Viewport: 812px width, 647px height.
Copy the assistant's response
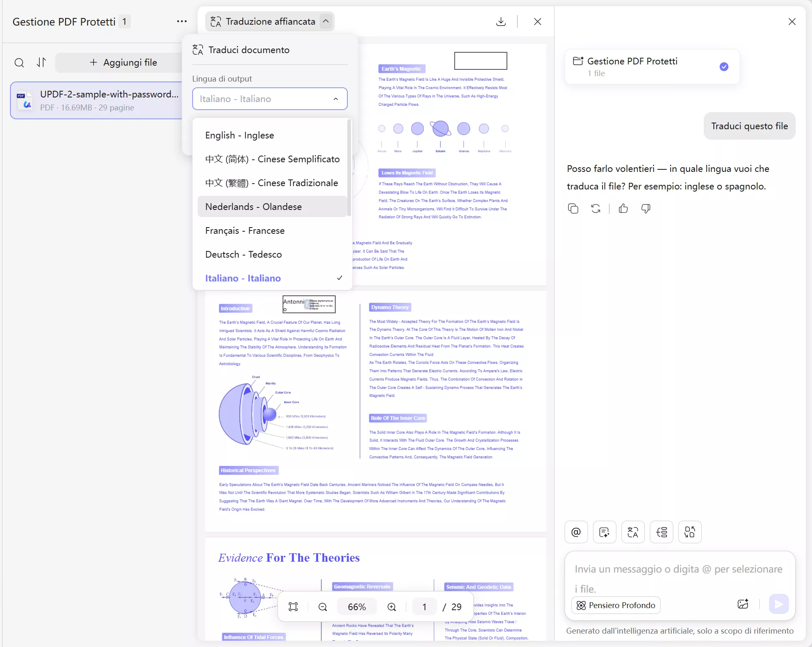pyautogui.click(x=573, y=208)
